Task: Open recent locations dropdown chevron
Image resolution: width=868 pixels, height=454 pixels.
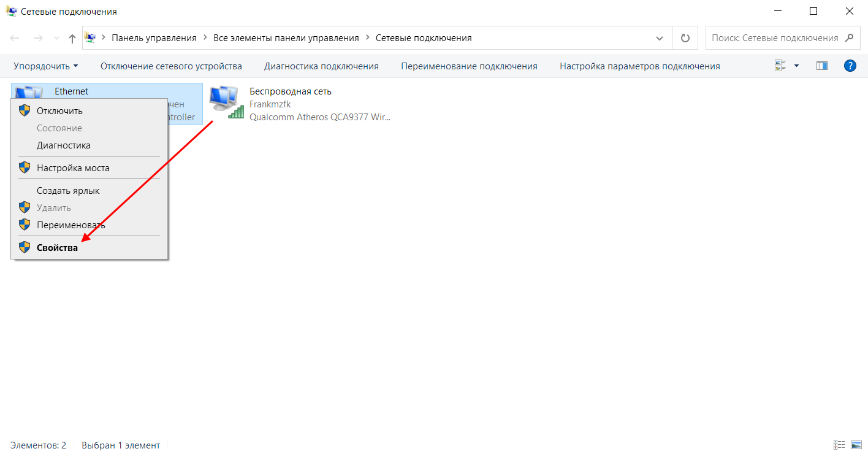Action: pos(57,38)
